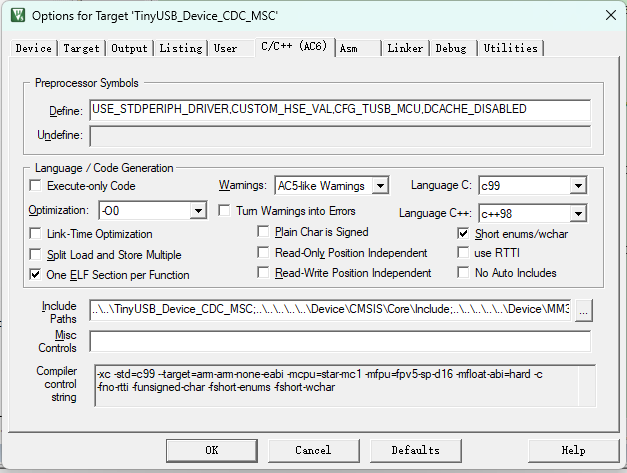This screenshot has height=473, width=627.
Task: Click into the Define symbols field
Action: (339, 109)
